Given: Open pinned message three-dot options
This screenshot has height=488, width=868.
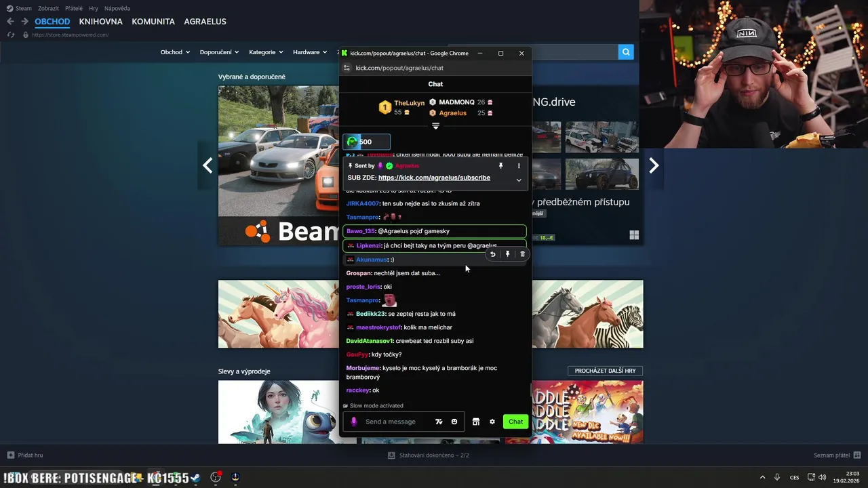Looking at the screenshot, I should click(x=519, y=166).
